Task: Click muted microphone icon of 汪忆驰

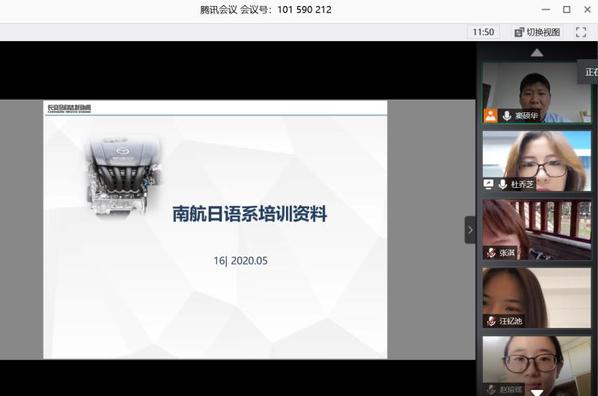Action: pyautogui.click(x=491, y=321)
